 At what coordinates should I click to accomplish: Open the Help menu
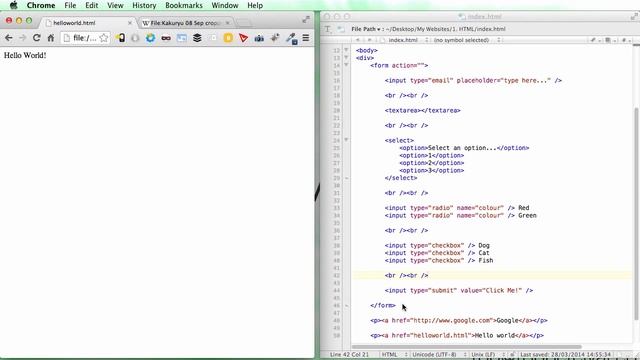pos(255,5)
